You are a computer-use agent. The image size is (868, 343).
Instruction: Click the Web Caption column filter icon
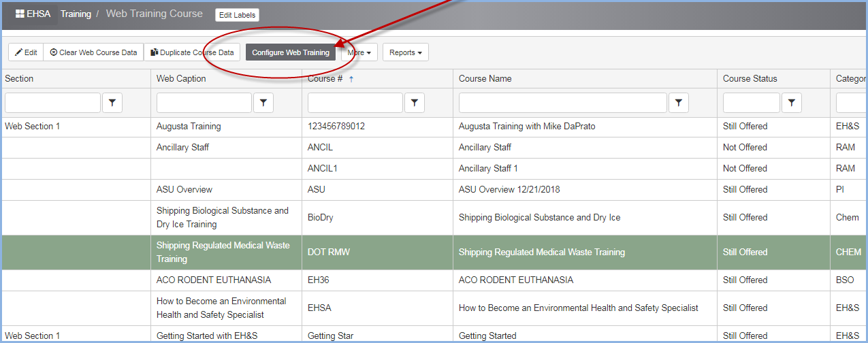click(263, 103)
